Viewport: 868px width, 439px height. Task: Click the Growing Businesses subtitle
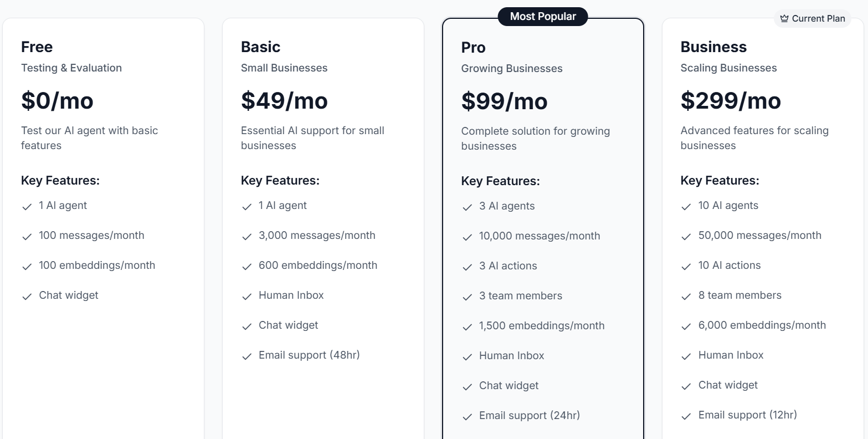(511, 68)
